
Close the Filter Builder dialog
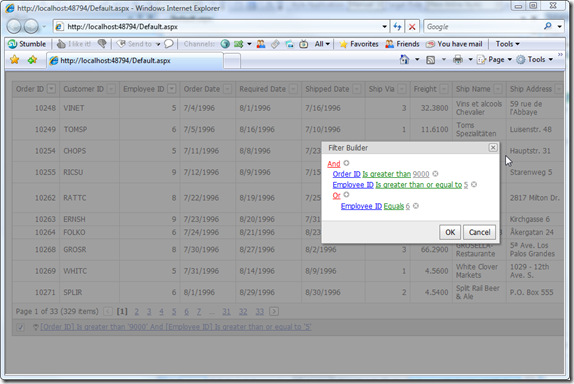tap(493, 147)
